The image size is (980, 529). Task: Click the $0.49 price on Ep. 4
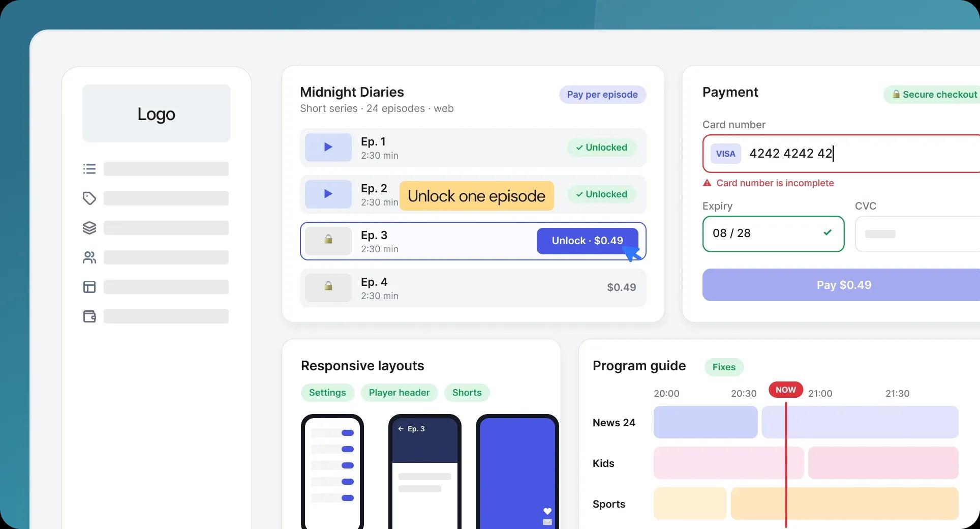pyautogui.click(x=621, y=287)
